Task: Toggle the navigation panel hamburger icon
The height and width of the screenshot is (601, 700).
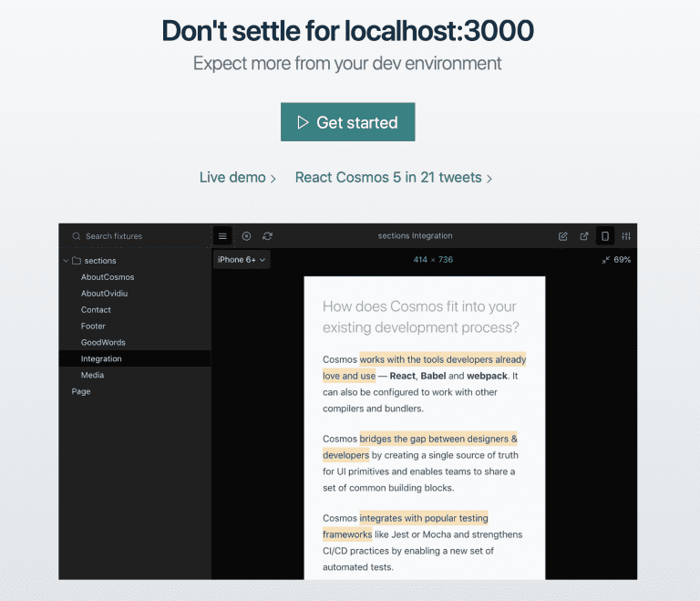Action: click(222, 236)
